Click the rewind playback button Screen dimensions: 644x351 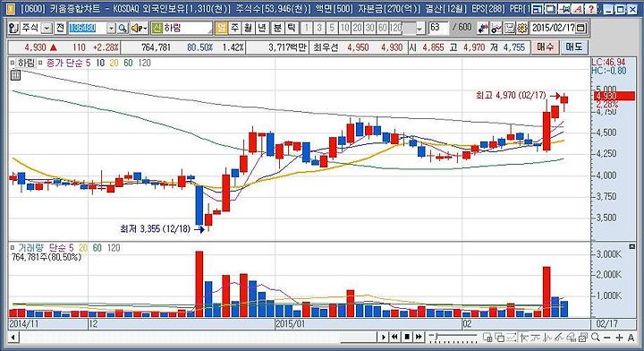pos(394,338)
